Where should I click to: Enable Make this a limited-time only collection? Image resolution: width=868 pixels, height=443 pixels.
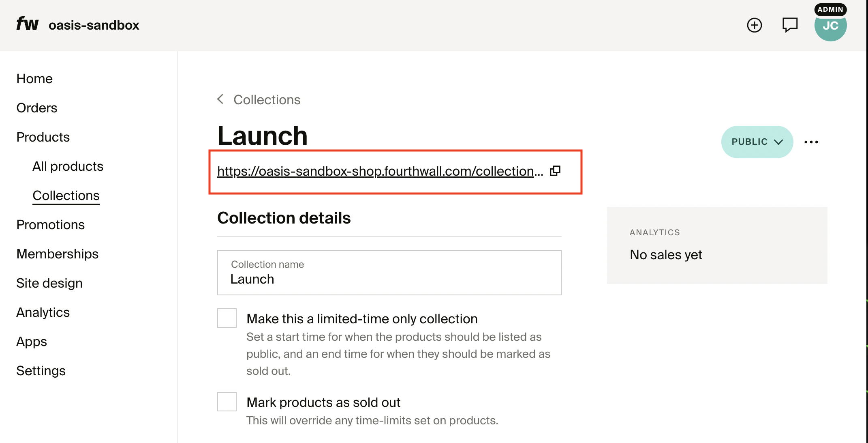[227, 318]
